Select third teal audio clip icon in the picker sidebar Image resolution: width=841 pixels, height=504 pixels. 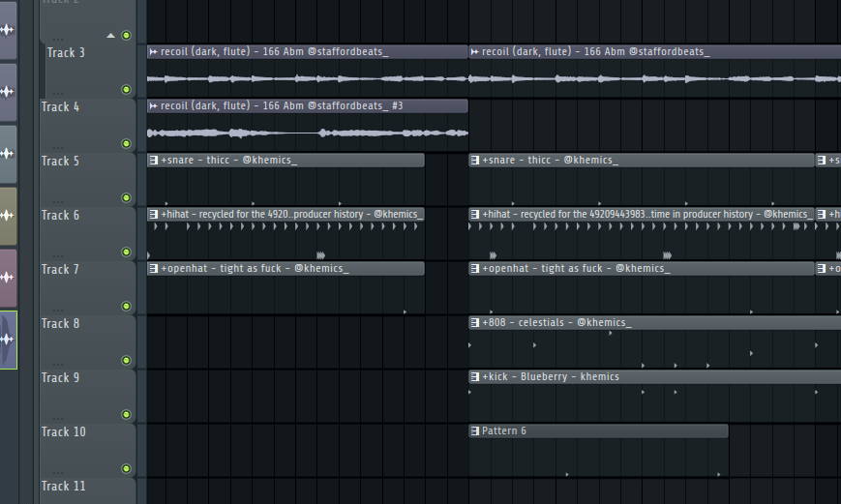(8, 154)
